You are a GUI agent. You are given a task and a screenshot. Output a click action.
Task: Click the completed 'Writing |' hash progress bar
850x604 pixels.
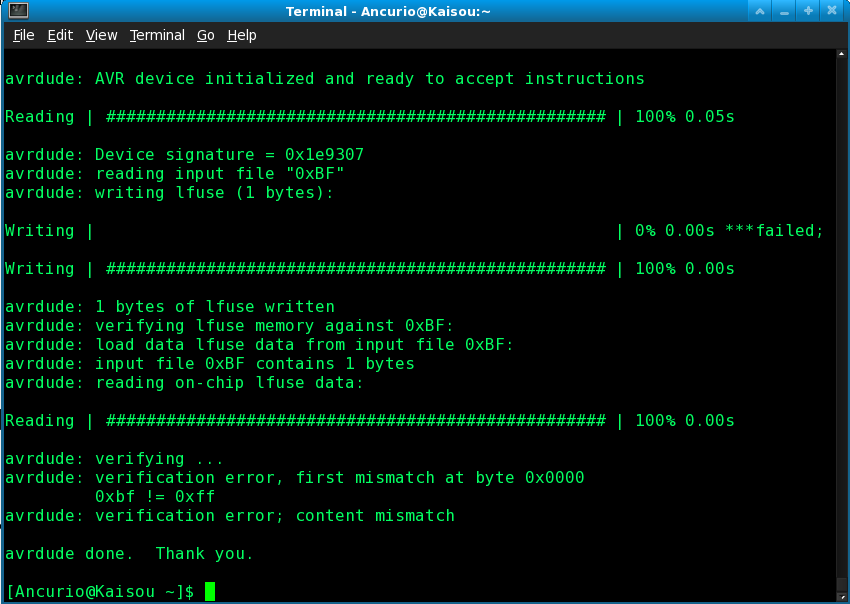tap(356, 268)
